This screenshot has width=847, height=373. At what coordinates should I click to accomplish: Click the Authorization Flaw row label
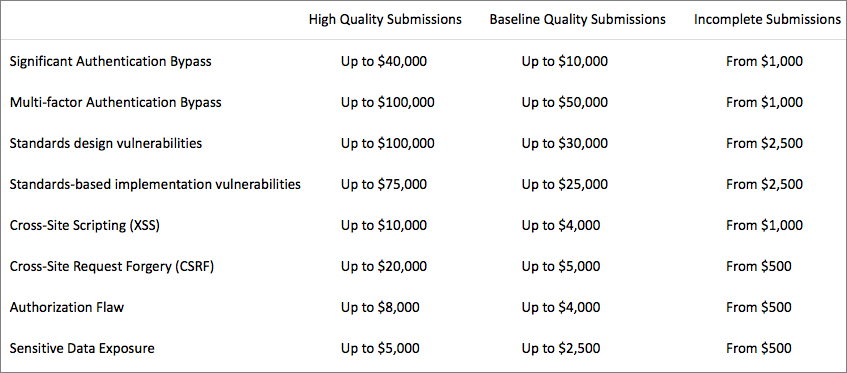coord(67,308)
